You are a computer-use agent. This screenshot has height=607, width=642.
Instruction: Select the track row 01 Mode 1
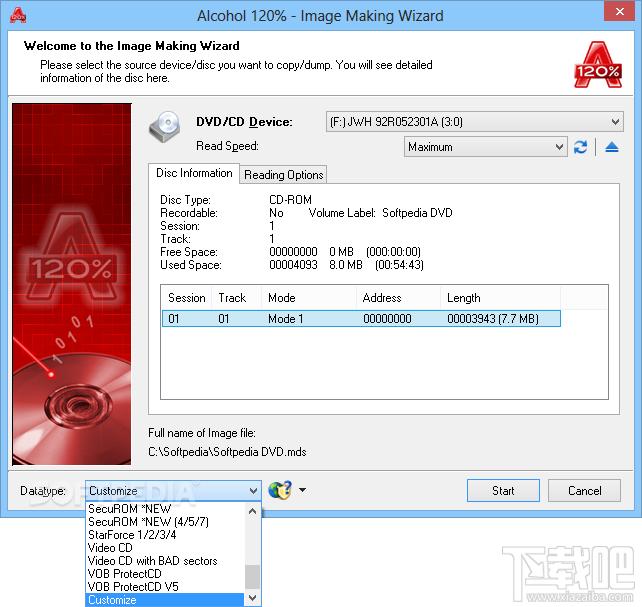point(361,318)
